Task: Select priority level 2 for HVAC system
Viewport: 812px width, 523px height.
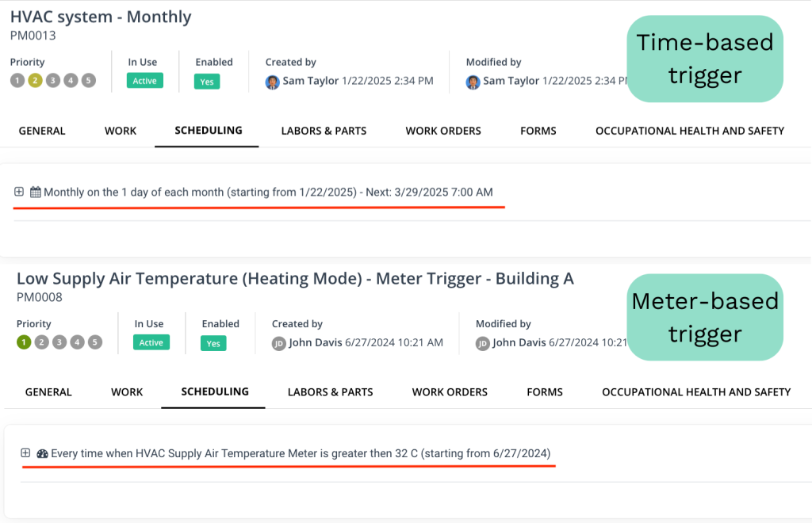Action: (x=36, y=80)
